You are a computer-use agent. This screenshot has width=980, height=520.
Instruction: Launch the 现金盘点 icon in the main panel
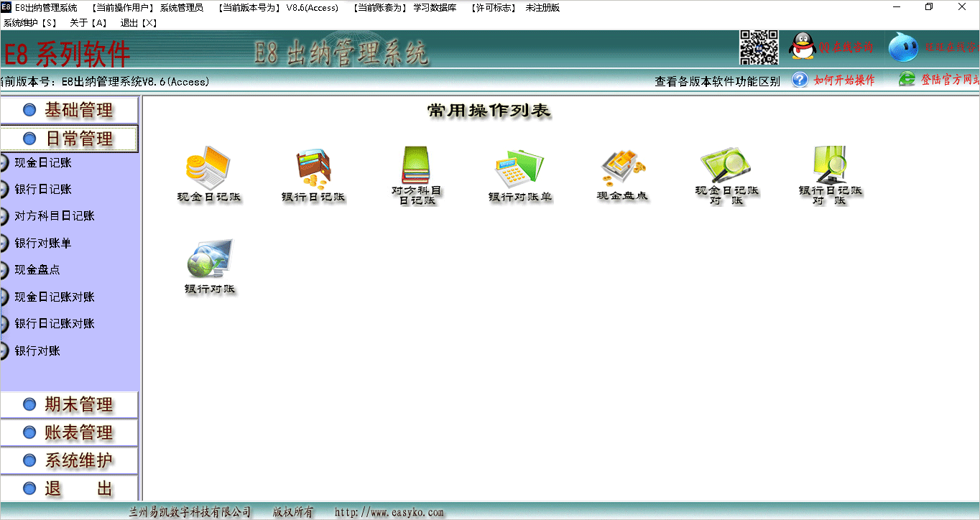[x=623, y=175]
